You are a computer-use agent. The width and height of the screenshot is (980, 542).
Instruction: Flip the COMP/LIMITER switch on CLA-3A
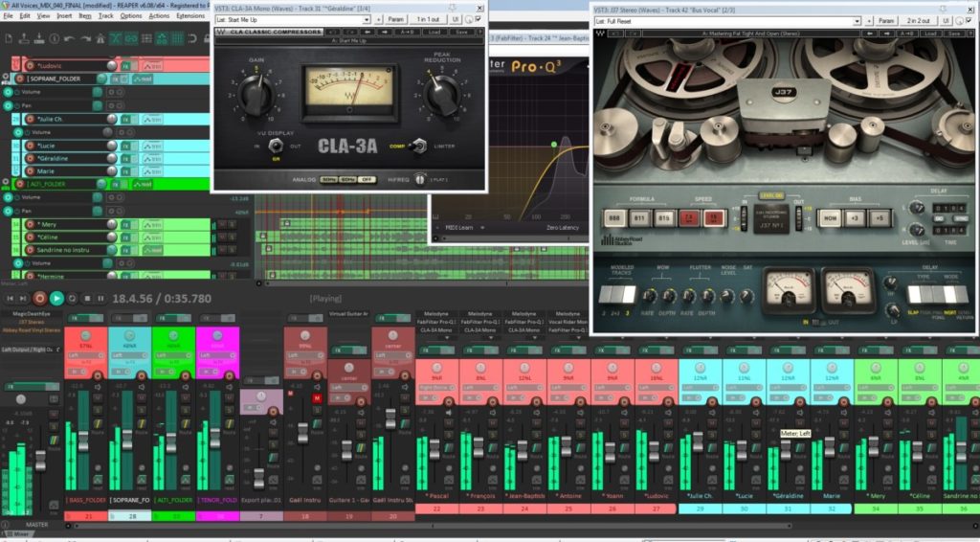(x=416, y=146)
